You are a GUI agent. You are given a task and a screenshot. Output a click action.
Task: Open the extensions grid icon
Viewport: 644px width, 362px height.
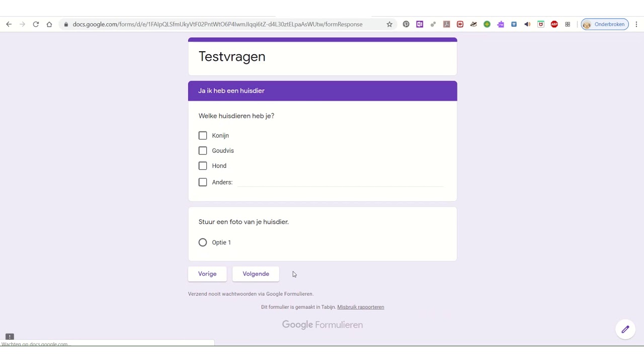pos(568,24)
